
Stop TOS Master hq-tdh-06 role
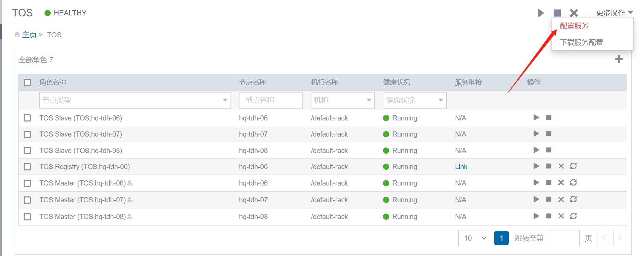(549, 182)
